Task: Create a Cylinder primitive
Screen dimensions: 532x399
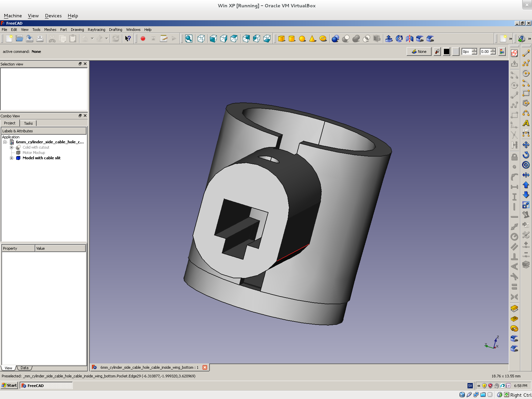Action: (x=292, y=39)
